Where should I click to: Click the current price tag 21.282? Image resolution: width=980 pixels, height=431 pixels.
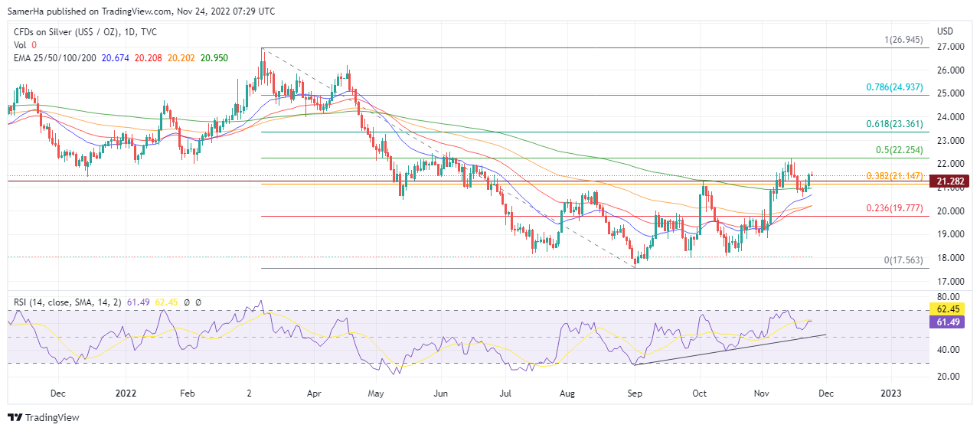(x=949, y=181)
